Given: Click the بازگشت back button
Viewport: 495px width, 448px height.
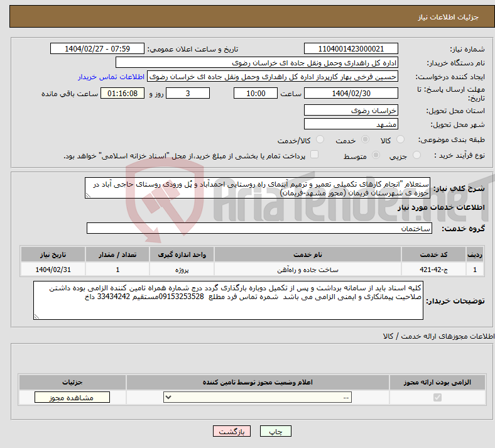Looking at the screenshot, I should (232, 431).
